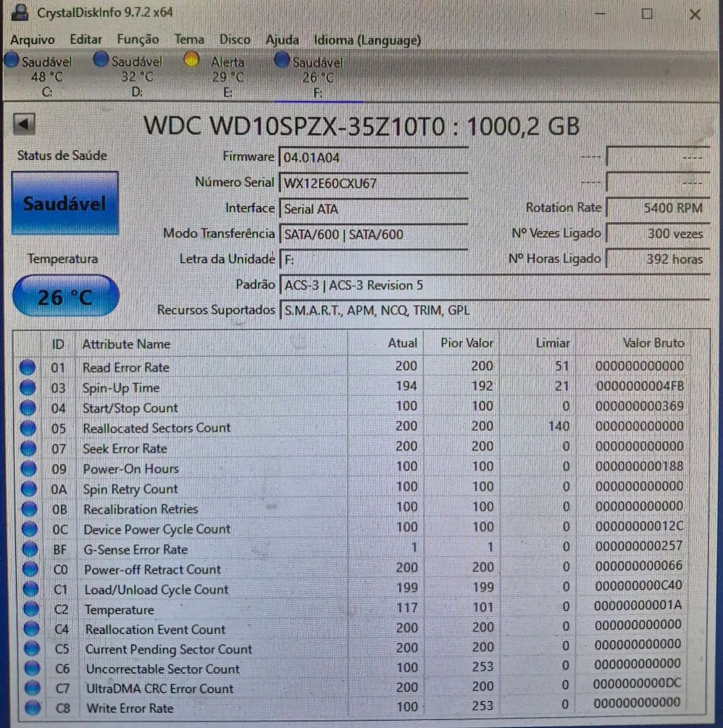Click status dot for Reallocated Sectors Count
Viewport: 723px width, 728px height.
click(28, 428)
